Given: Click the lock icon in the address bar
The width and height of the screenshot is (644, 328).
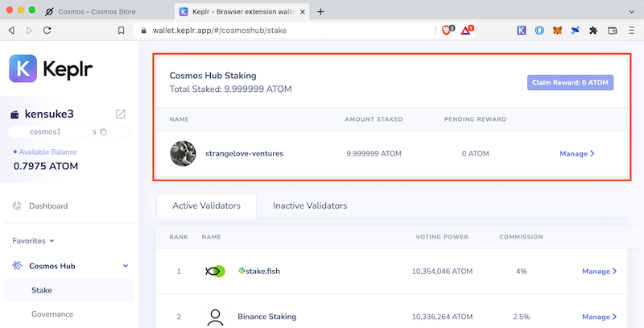Looking at the screenshot, I should [143, 31].
